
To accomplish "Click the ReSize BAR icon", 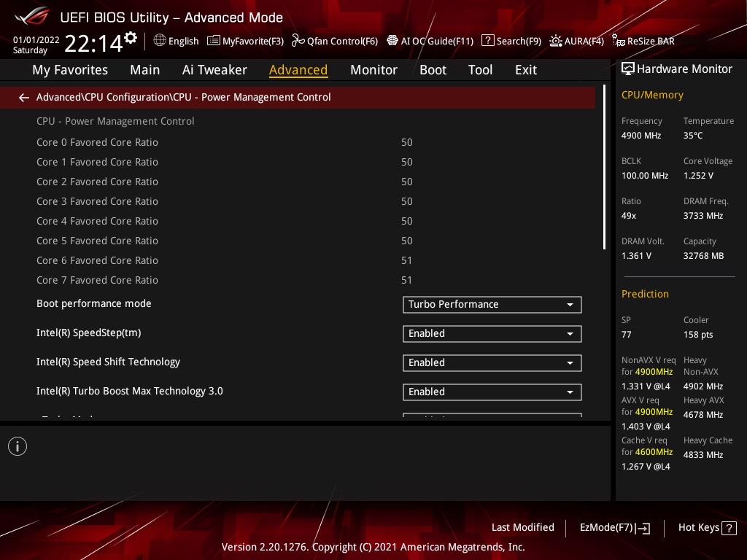I will [x=619, y=41].
